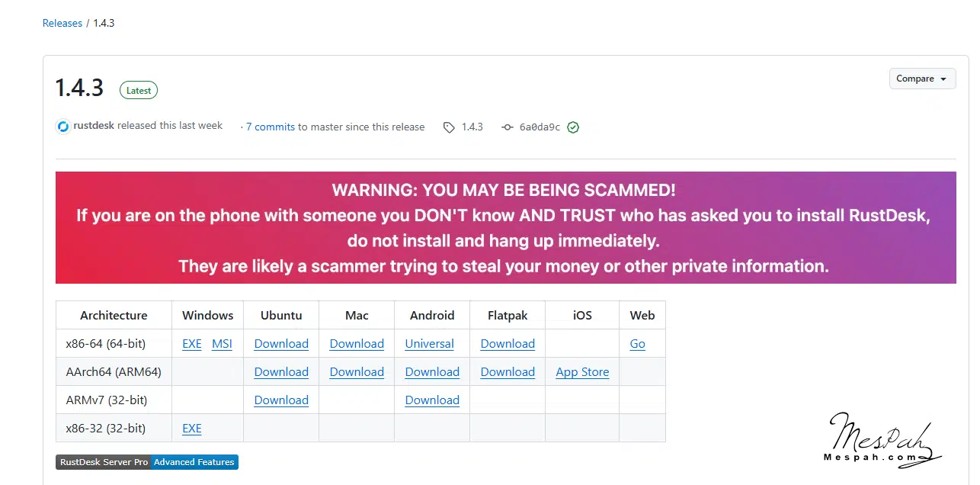980x485 pixels.
Task: Download Mac AArch64 build
Action: tap(357, 372)
